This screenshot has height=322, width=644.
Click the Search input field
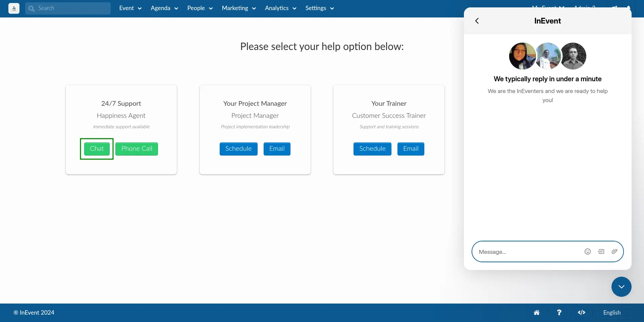point(68,8)
